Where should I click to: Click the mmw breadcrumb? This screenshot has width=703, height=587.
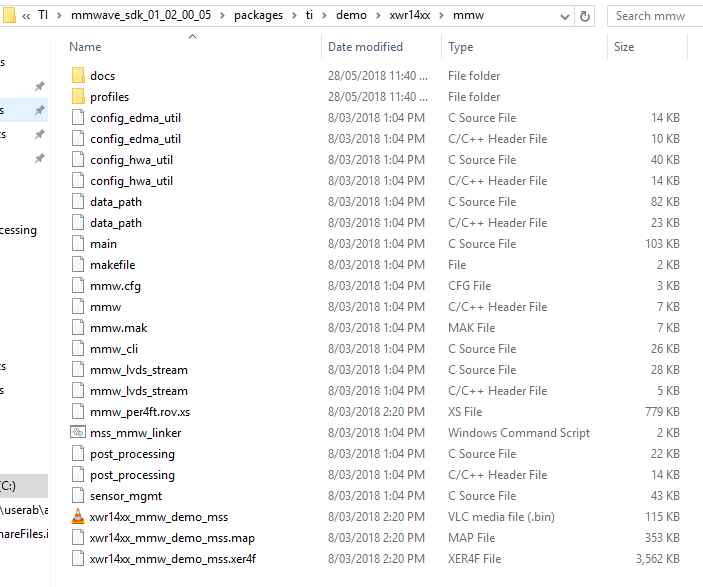coord(469,15)
